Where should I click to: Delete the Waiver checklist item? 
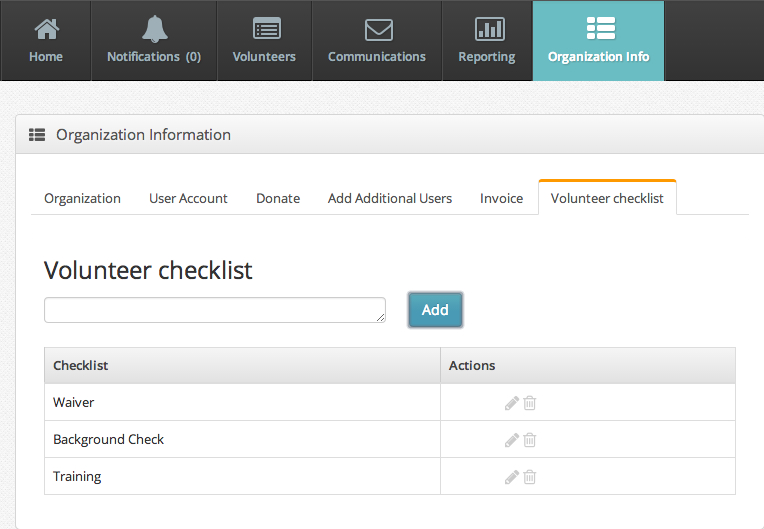(x=530, y=403)
